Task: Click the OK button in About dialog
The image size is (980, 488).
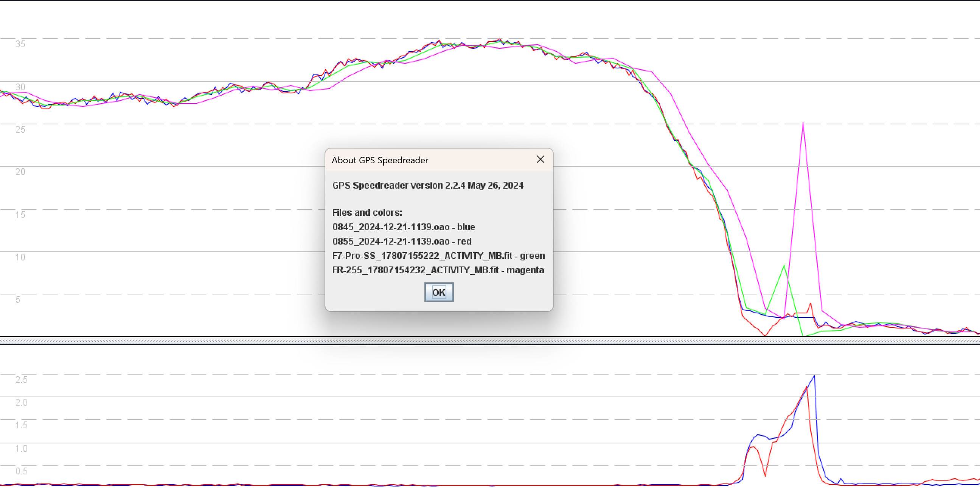Action: click(x=439, y=292)
